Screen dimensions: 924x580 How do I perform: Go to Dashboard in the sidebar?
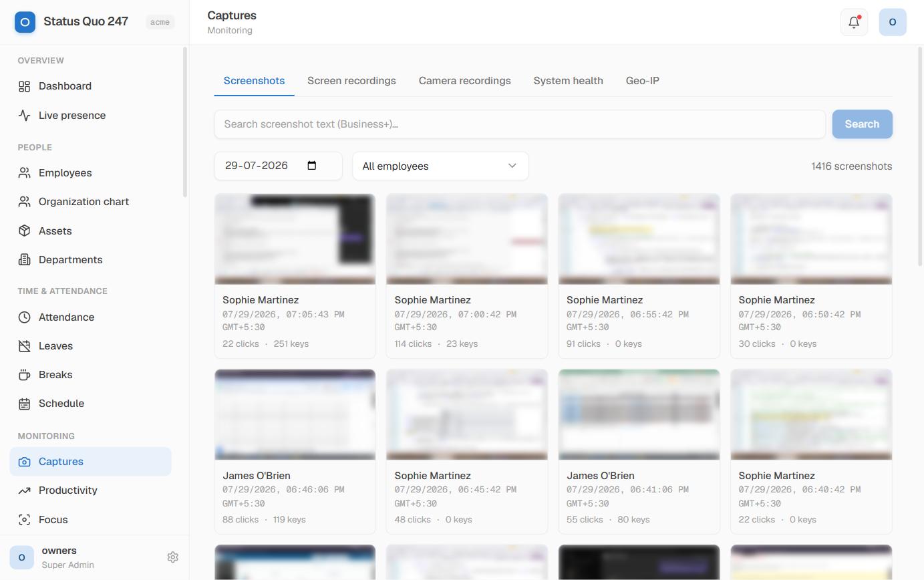[90, 86]
